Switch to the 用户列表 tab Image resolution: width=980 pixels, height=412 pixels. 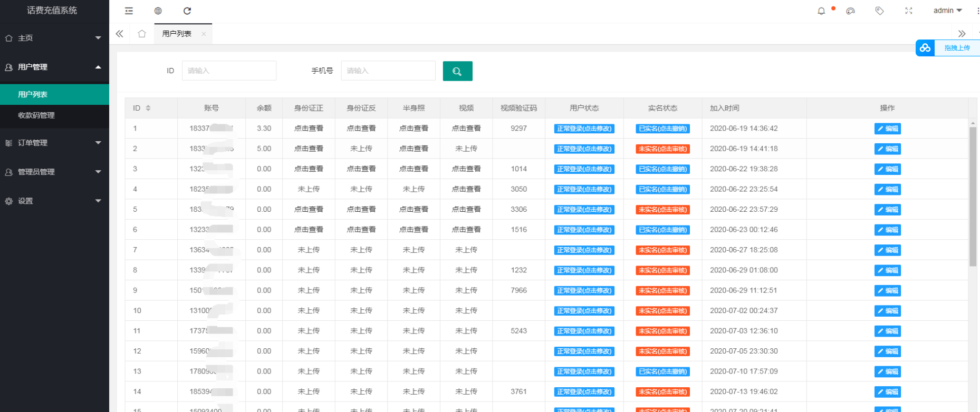click(177, 34)
